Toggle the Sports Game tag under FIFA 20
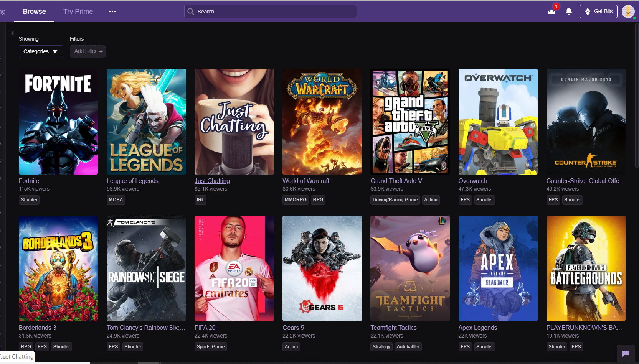The width and height of the screenshot is (639, 364). coord(210,346)
